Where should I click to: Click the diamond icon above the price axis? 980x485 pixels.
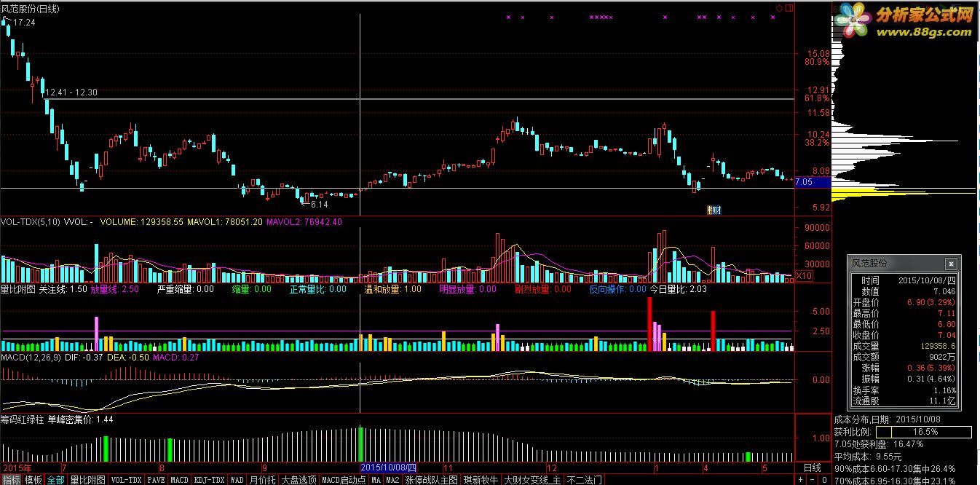coord(780,8)
